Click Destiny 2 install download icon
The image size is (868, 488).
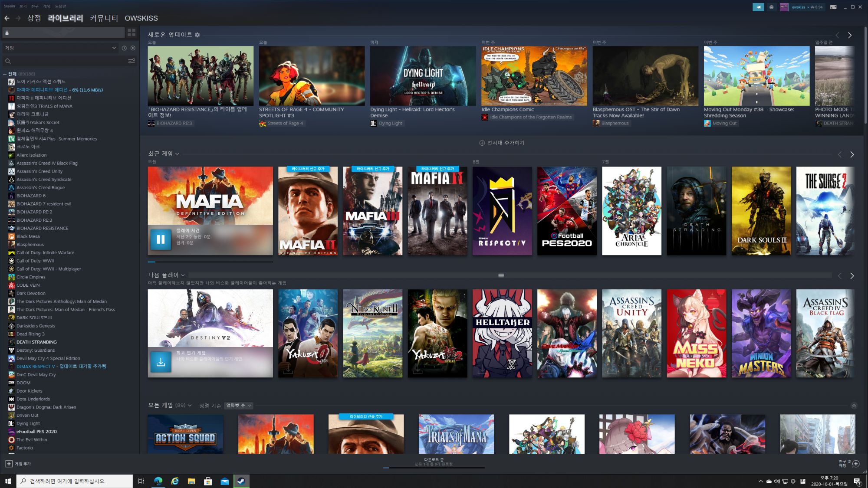coord(161,362)
